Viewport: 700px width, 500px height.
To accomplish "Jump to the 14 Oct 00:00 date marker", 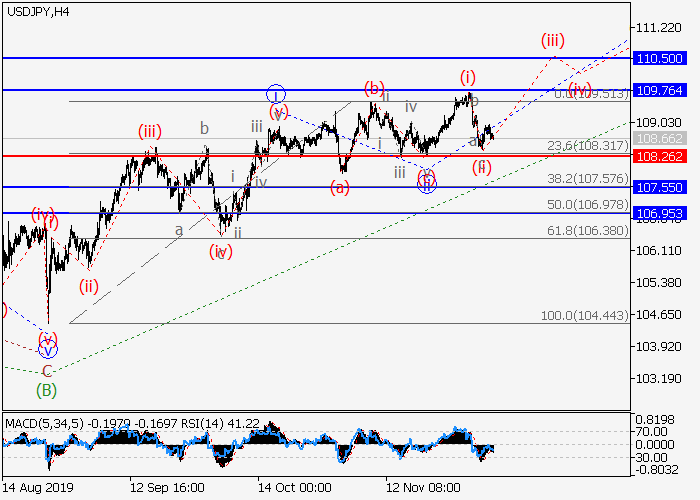I will click(x=294, y=486).
